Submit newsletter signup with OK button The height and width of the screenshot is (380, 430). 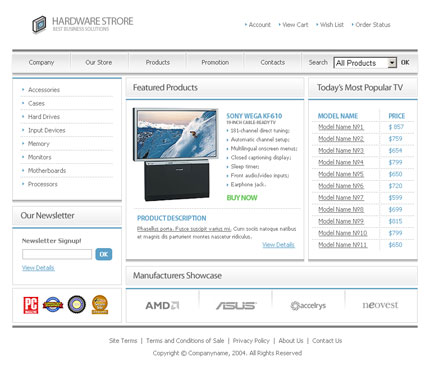click(104, 254)
